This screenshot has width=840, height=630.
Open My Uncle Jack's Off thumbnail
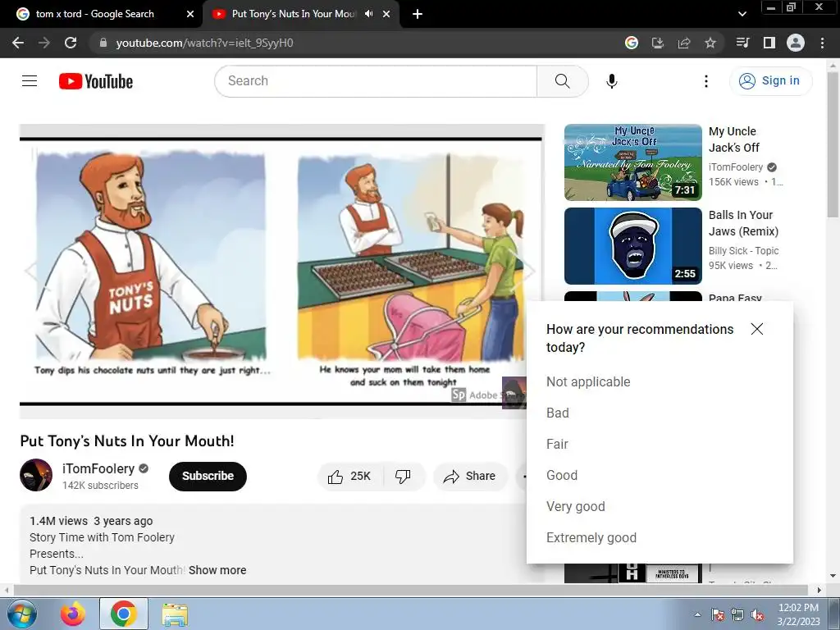pos(632,162)
